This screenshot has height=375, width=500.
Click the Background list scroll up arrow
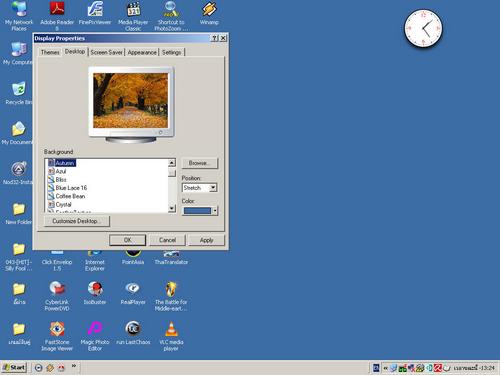(x=172, y=163)
